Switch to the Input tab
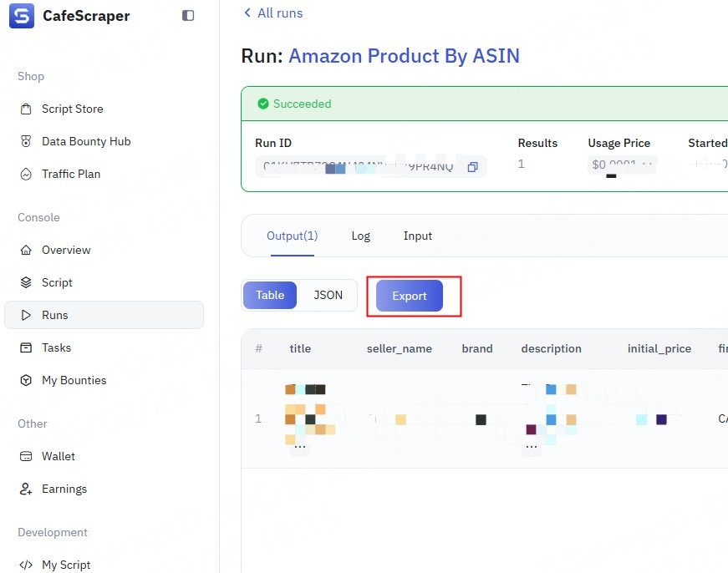 (x=417, y=236)
